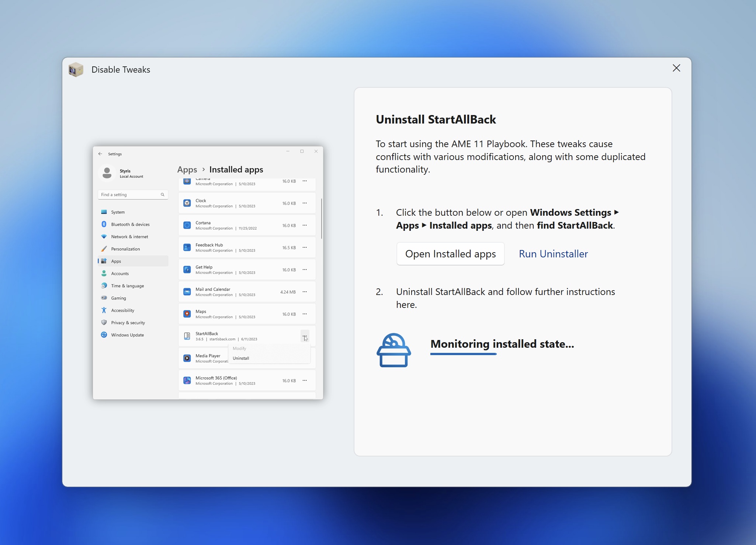756x545 pixels.
Task: Click the Clock app icon
Action: pyautogui.click(x=187, y=203)
